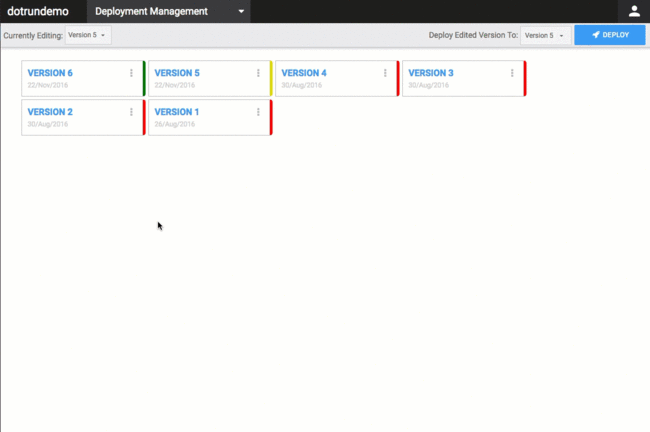The height and width of the screenshot is (432, 650).
Task: Select the VERSION 5 title link
Action: pos(177,73)
